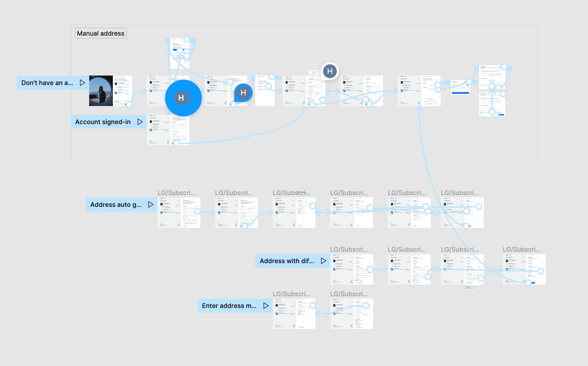Click the large blue H cursor bubble
Screen dimensions: 588x366
pyautogui.click(x=183, y=98)
